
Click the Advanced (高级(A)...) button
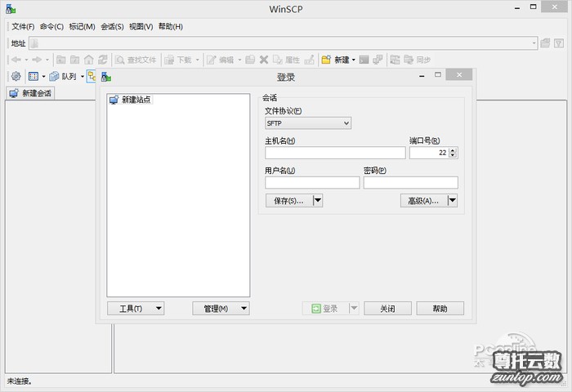(x=423, y=200)
